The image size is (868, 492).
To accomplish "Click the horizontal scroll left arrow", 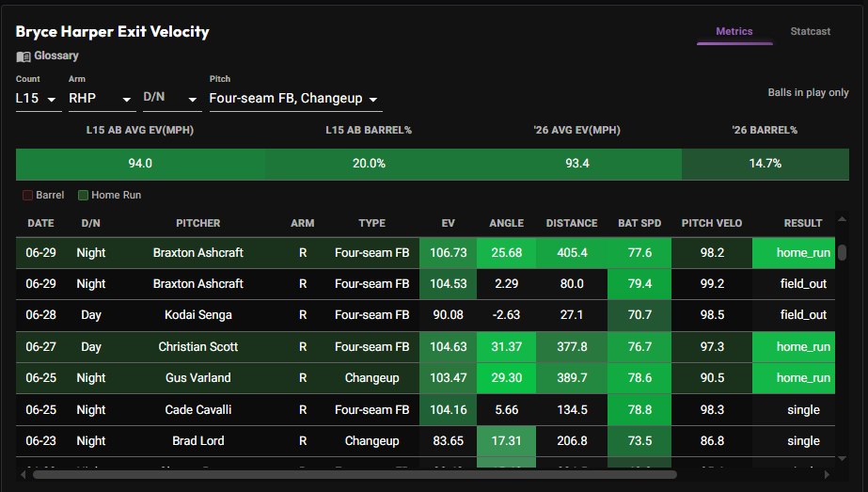I will pos(24,474).
